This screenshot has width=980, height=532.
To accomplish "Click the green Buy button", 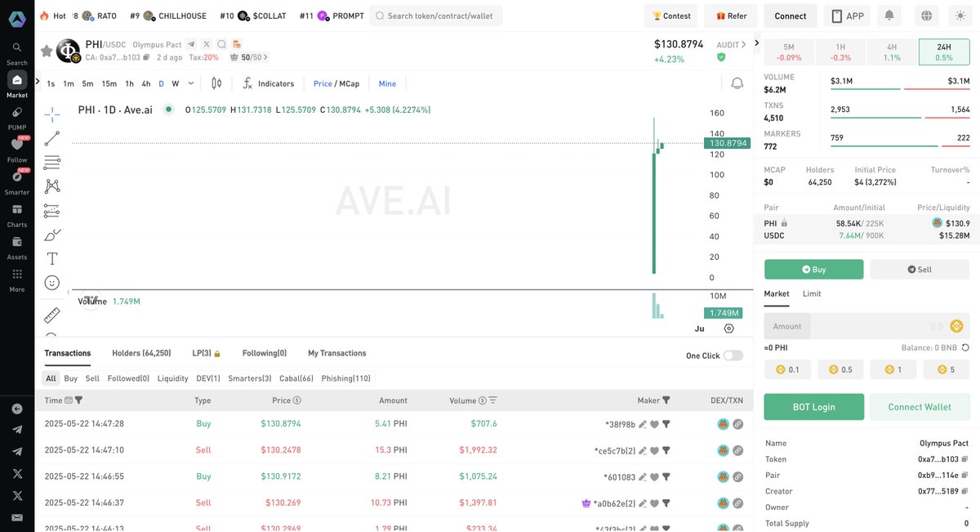I will (813, 269).
